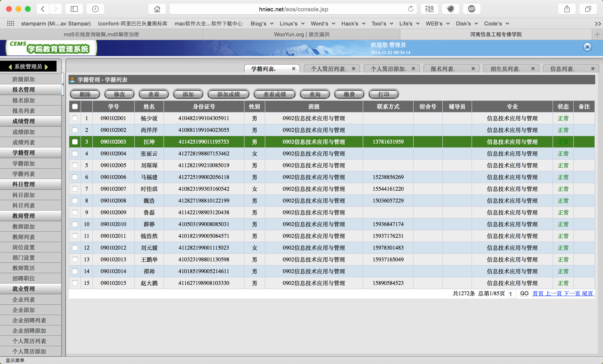Check the row for 张丽云
Viewport: 603px width, 364px height.
tap(75, 153)
